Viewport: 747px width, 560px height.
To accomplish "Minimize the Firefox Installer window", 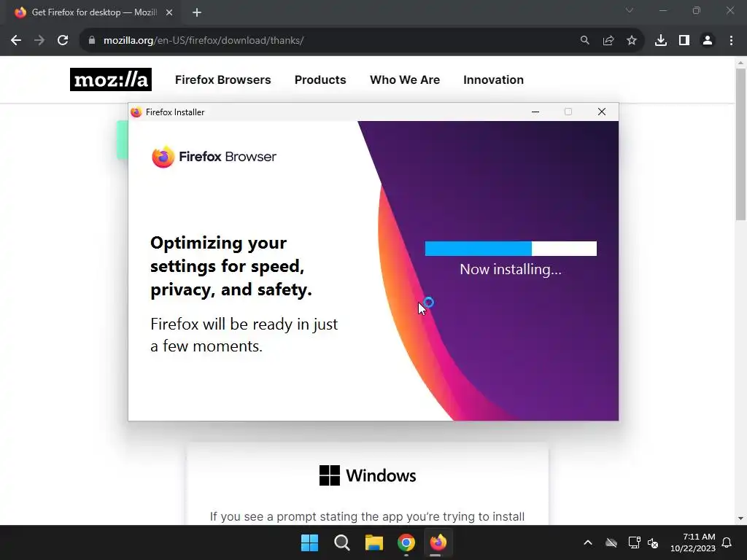I will tap(535, 112).
